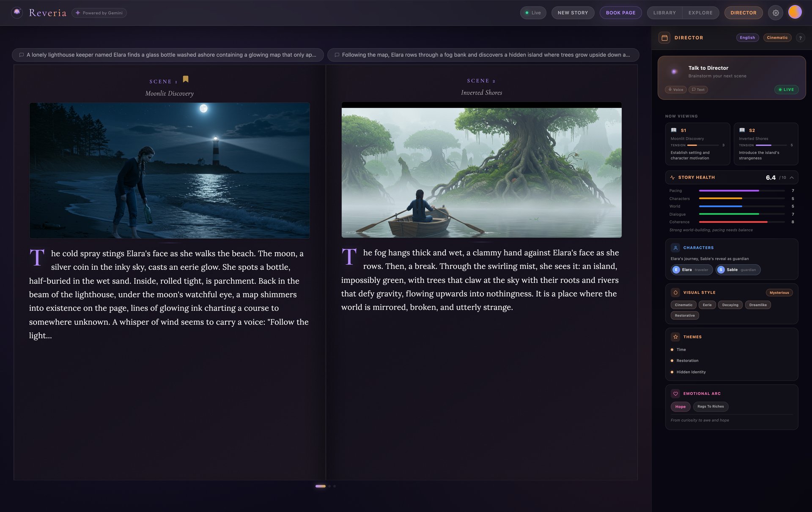This screenshot has width=812, height=512.
Task: Open help via question mark icon
Action: click(x=800, y=38)
